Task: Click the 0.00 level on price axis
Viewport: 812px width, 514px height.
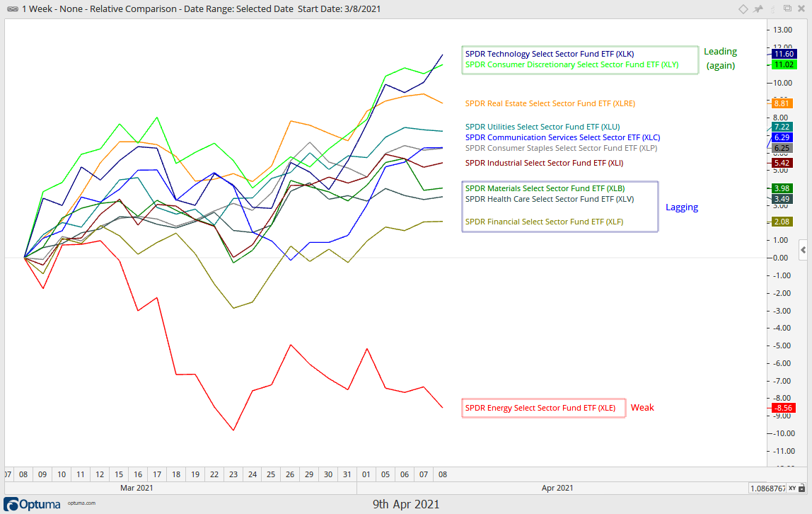Action: tap(781, 258)
